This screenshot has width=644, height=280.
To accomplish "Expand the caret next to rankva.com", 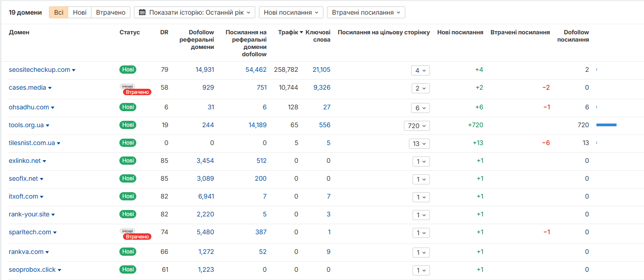I will click(x=47, y=252).
